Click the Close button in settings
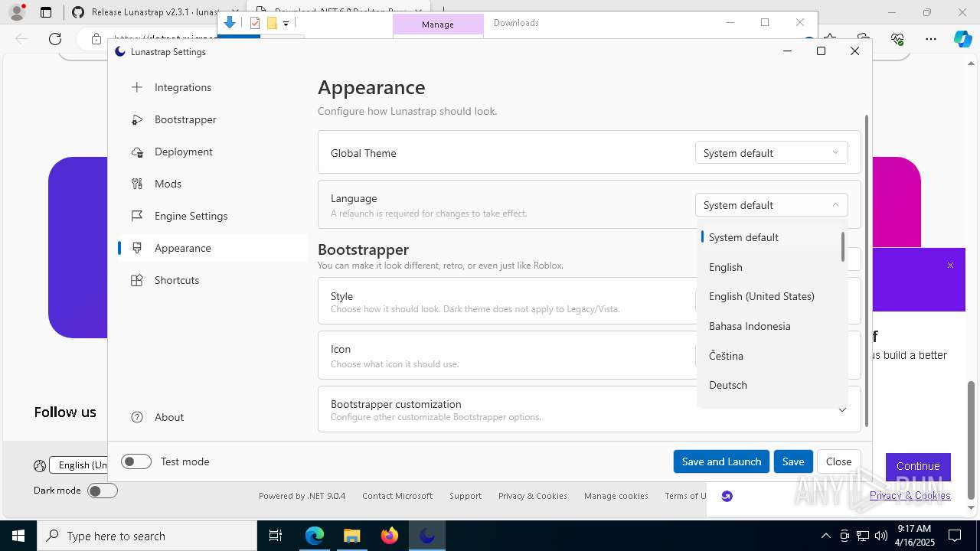Viewport: 980px width, 551px height. pos(838,461)
